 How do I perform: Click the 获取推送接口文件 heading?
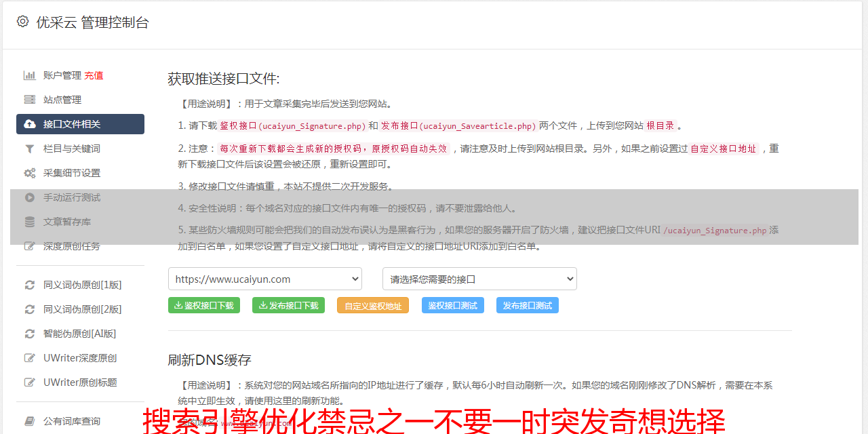224,79
